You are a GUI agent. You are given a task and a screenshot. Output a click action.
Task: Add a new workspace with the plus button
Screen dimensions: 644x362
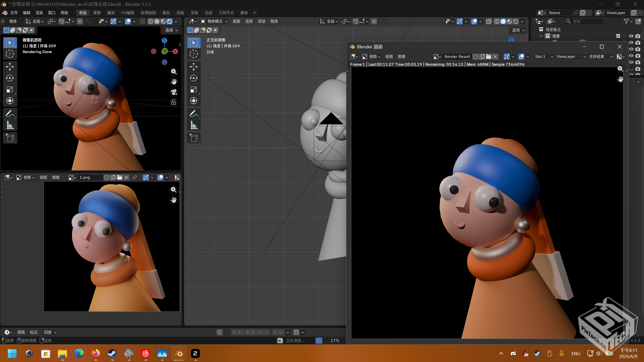(x=254, y=13)
